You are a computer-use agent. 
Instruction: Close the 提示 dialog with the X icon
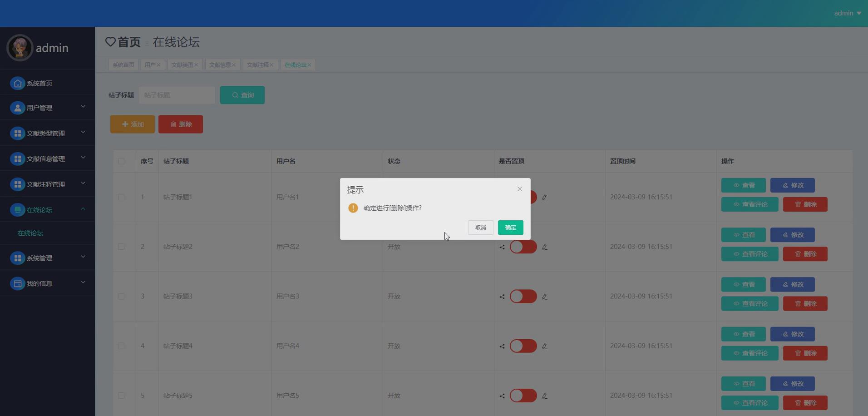520,189
